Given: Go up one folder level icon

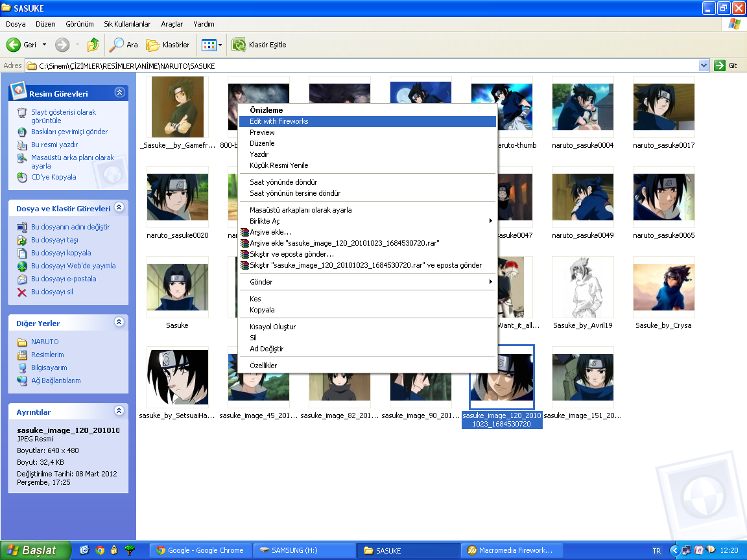Looking at the screenshot, I should point(93,45).
